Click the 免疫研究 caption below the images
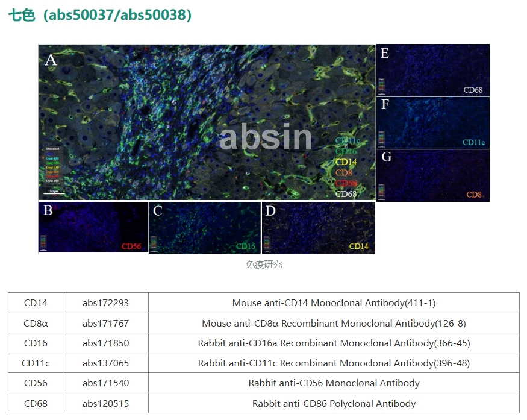527x420 pixels. pos(263,265)
